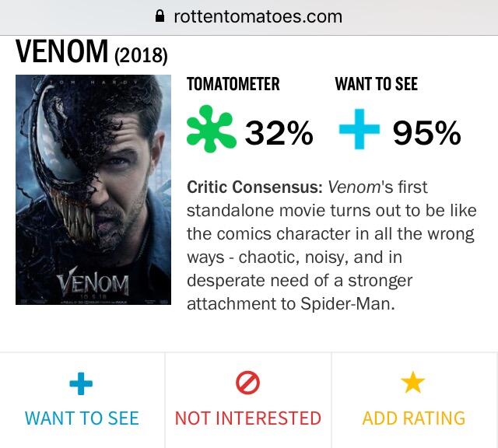This screenshot has width=498, height=448.
Task: Select the black WANT TO SEE heading above 95%
Action: 376,84
